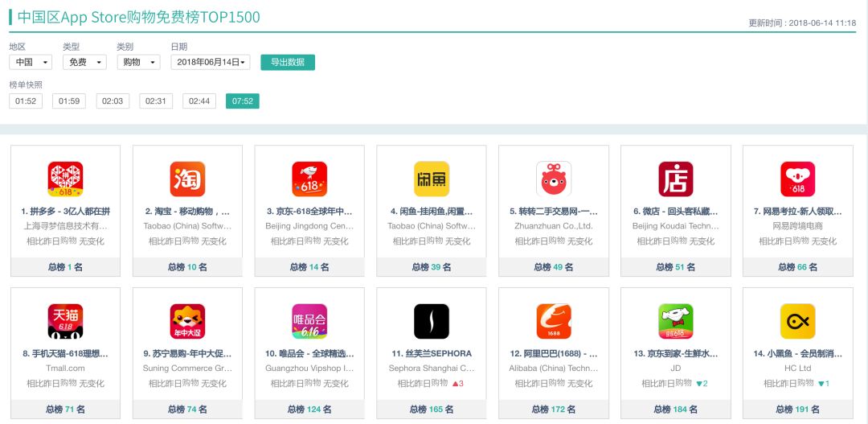Image resolution: width=868 pixels, height=424 pixels.
Task: Select the 01:52 snapshot
Action: point(26,101)
